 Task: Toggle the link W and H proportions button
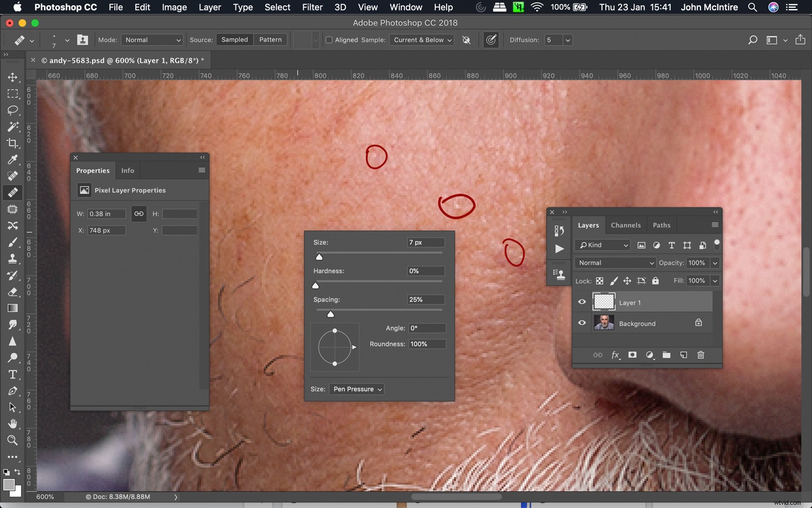139,213
